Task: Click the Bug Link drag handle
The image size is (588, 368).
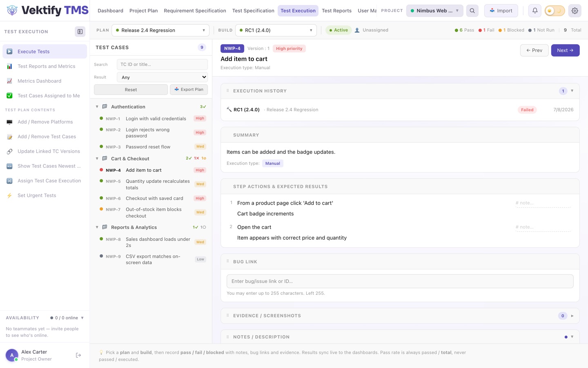Action: point(228,261)
